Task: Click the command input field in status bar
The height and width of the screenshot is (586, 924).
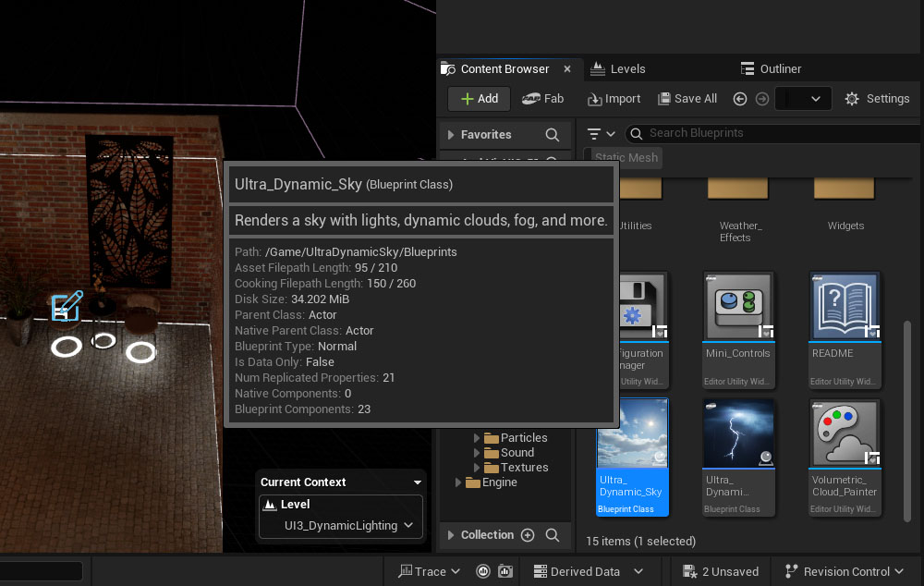Action: click(41, 571)
